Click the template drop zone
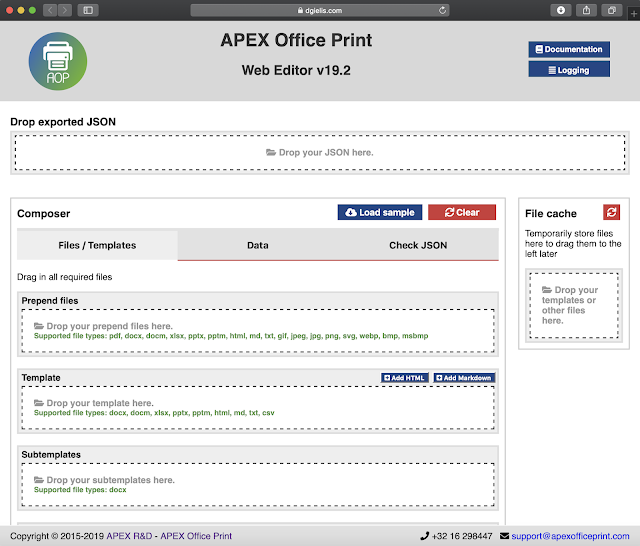Viewport: 640px width, 546px height. (258, 408)
